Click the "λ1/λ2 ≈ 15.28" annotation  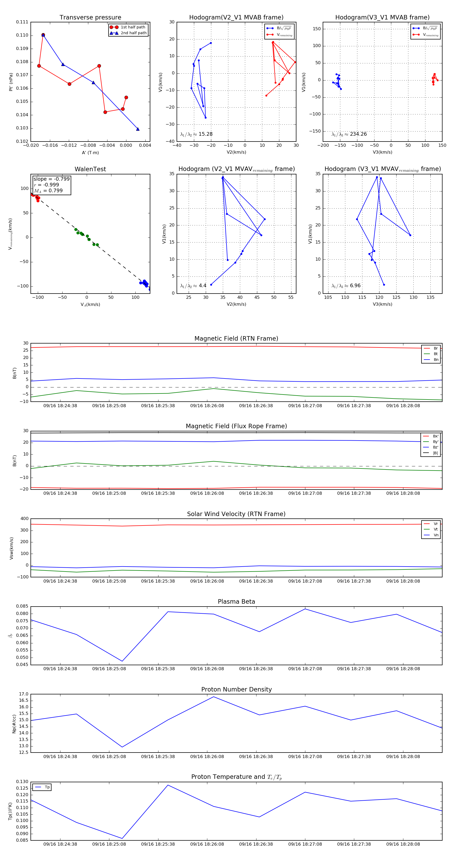point(196,134)
